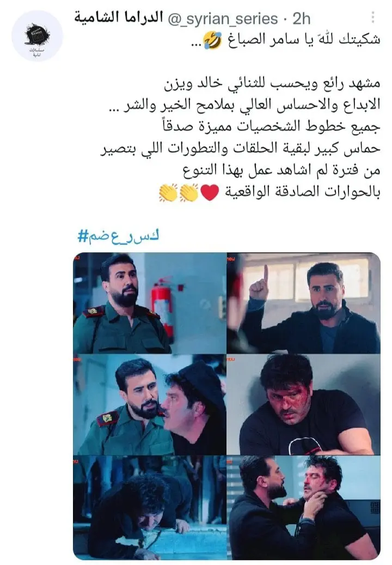
Task: Click the leftmost clapping hands emoji
Action: tap(168, 192)
